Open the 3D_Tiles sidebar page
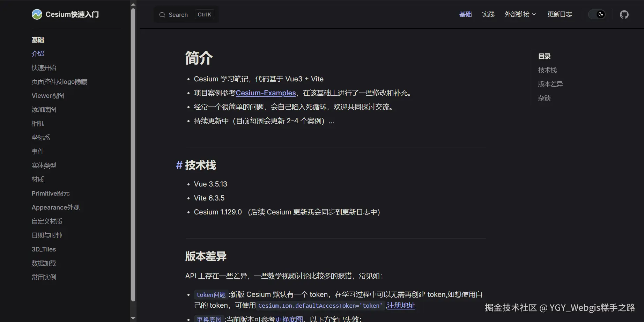 (44, 249)
